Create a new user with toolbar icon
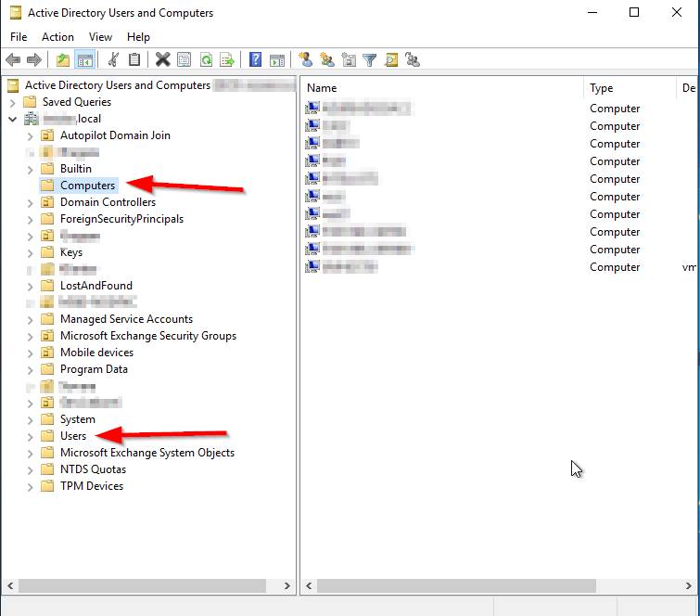 coord(306,59)
